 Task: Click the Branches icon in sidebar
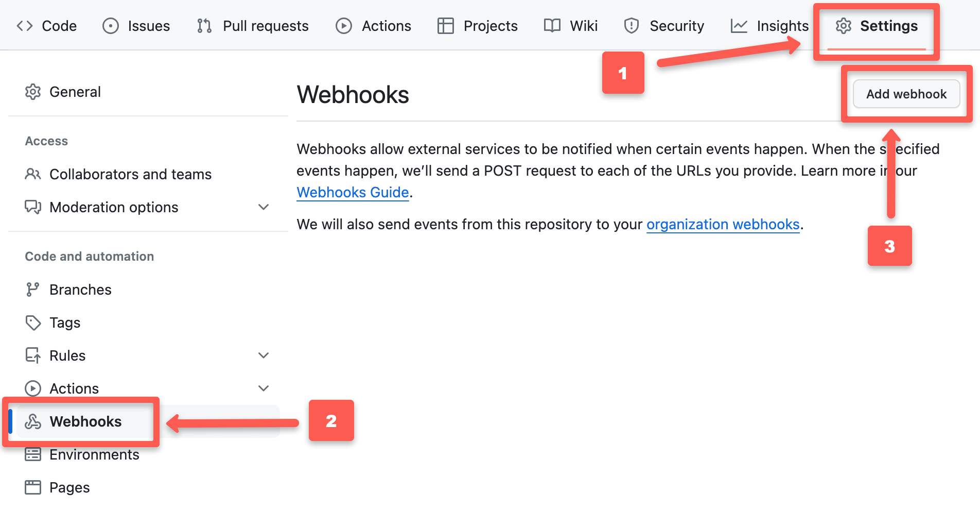[33, 289]
